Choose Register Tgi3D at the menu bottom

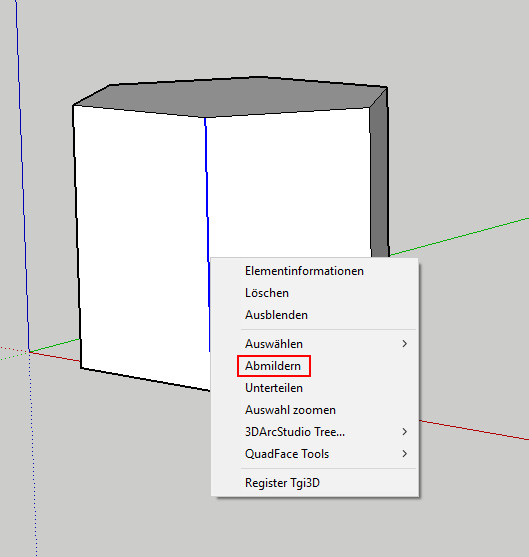coord(282,483)
